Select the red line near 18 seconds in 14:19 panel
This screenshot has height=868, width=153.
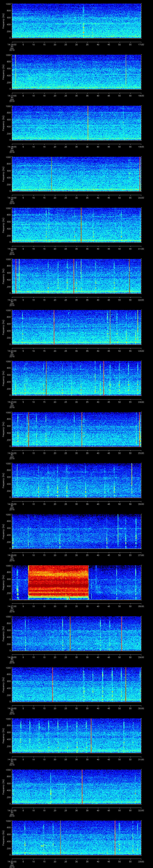point(51,174)
